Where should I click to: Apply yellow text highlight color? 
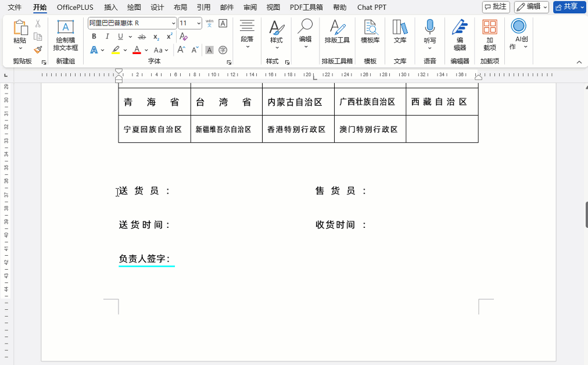tap(116, 50)
